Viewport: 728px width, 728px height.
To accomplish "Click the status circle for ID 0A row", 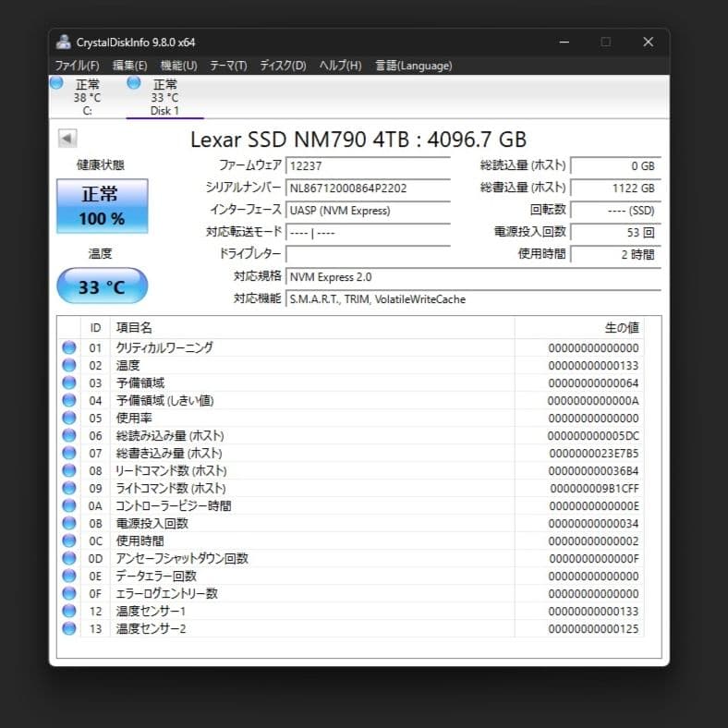I will [x=69, y=505].
